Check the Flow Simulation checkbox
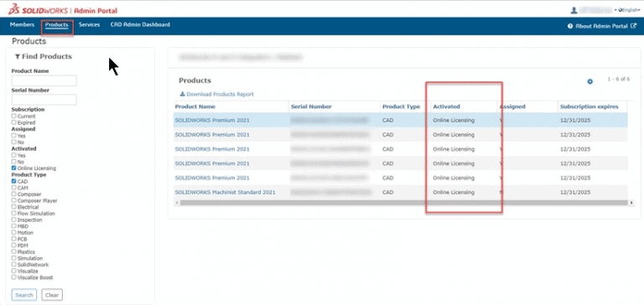Viewport: 644px width, 305px height. point(14,213)
